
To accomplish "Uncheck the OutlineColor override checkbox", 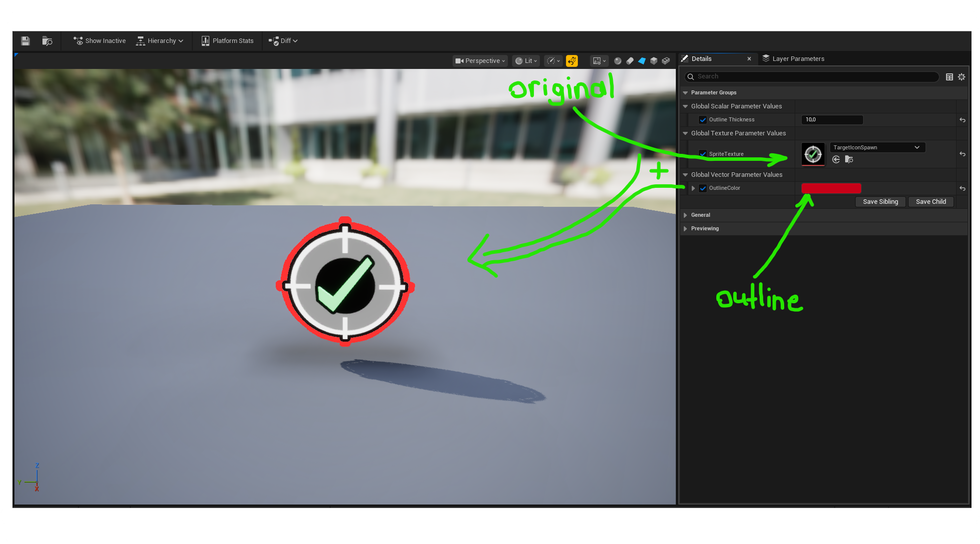I will (x=703, y=188).
